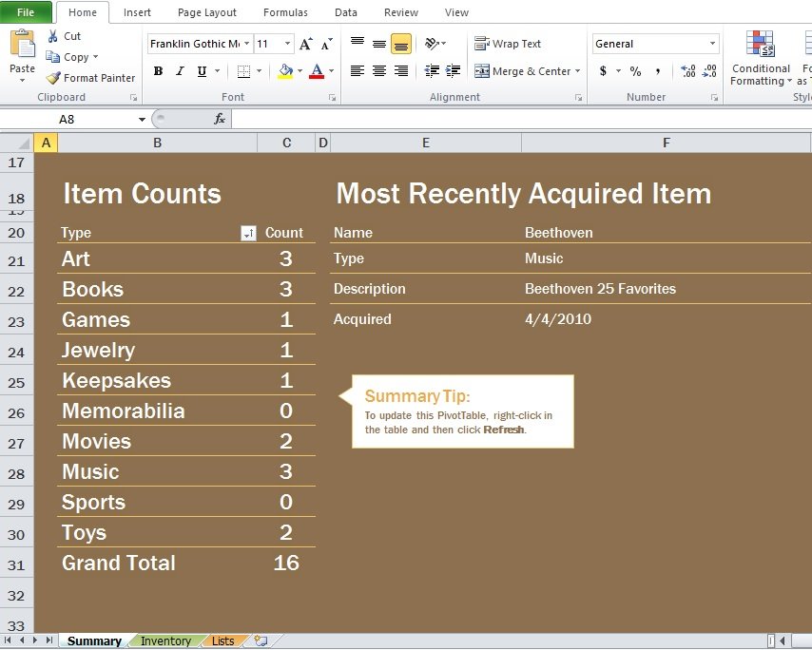Click the Increase Indent icon
812x650 pixels.
click(454, 70)
